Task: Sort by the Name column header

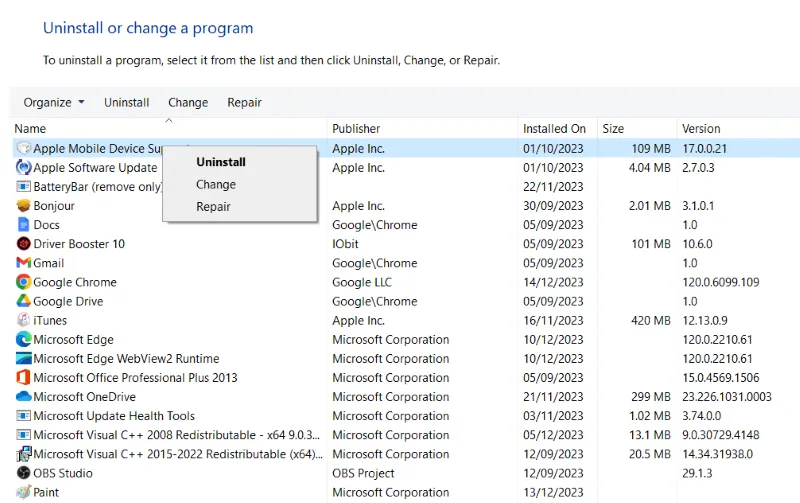Action: pos(30,129)
